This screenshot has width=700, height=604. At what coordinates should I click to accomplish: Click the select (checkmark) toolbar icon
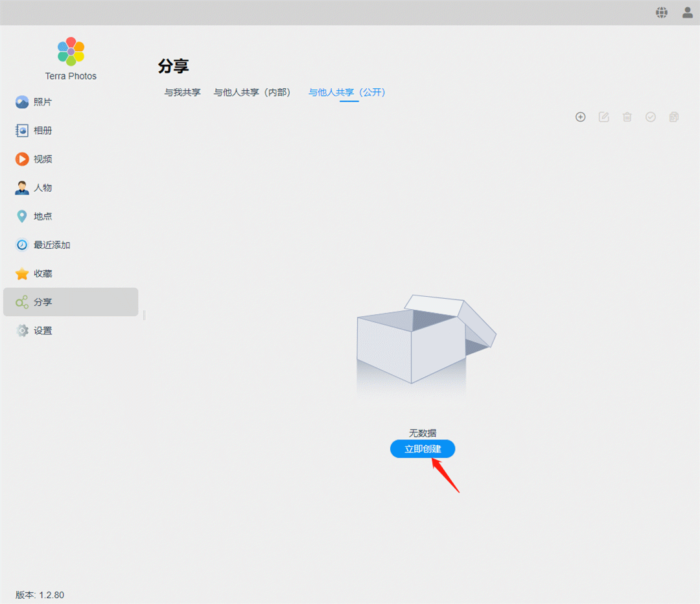pyautogui.click(x=650, y=117)
